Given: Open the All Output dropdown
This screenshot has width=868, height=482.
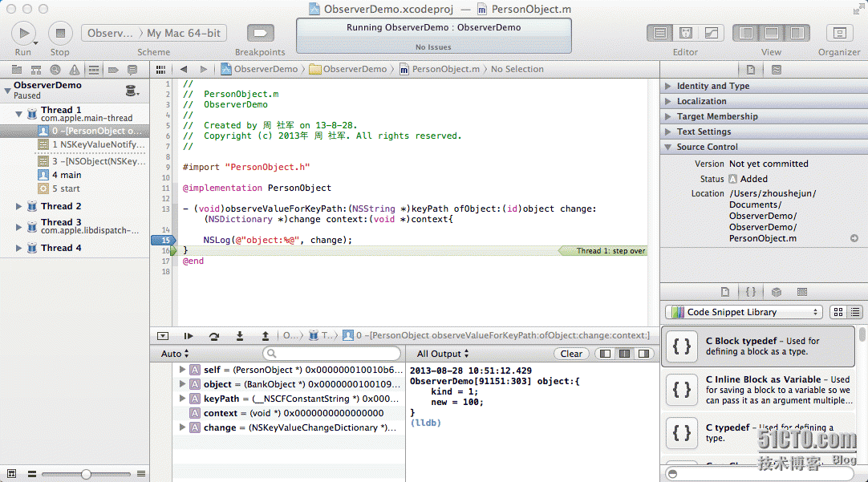Looking at the screenshot, I should tap(443, 354).
